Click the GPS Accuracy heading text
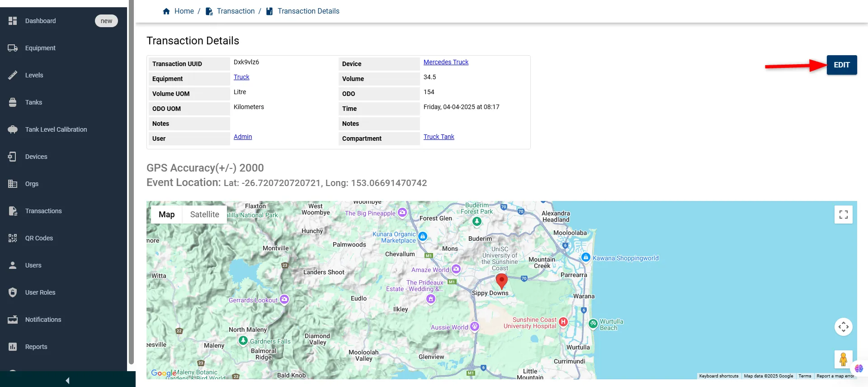 tap(205, 168)
